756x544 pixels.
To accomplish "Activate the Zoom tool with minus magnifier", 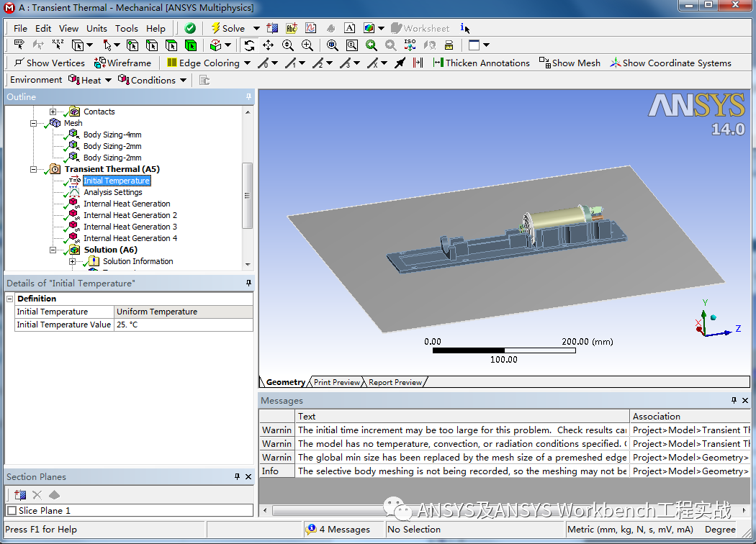I will 288,45.
